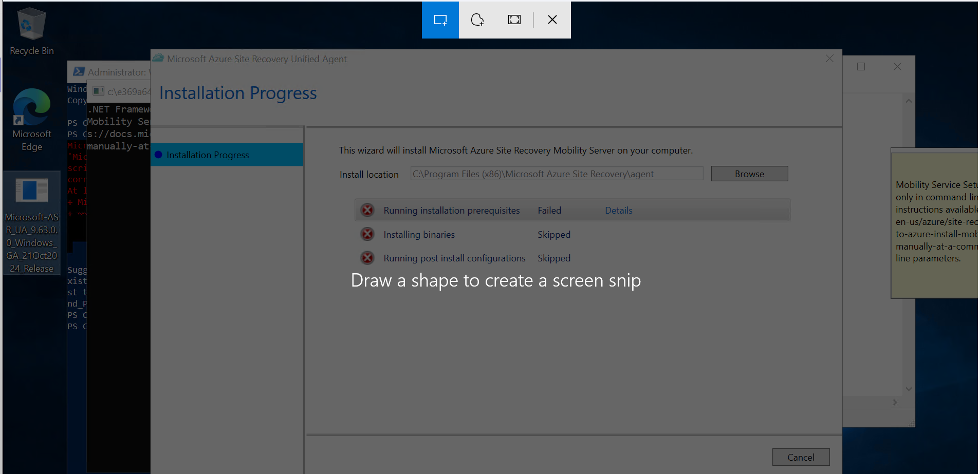Screen dimensions: 980x474
Task: Click the wizard description sentence
Action: (515, 150)
